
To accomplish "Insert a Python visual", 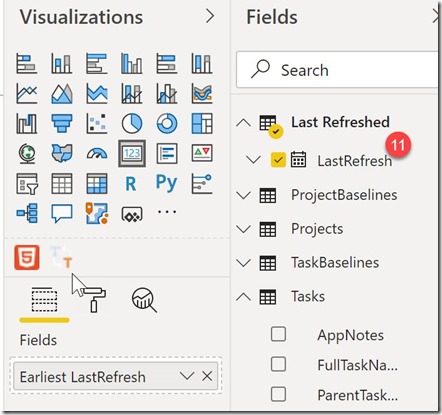I will 166,183.
